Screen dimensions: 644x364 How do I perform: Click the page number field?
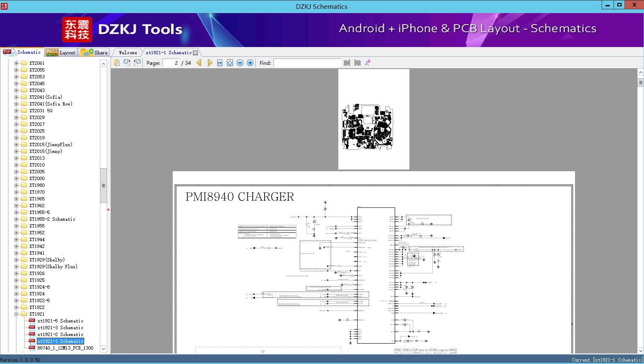click(171, 63)
